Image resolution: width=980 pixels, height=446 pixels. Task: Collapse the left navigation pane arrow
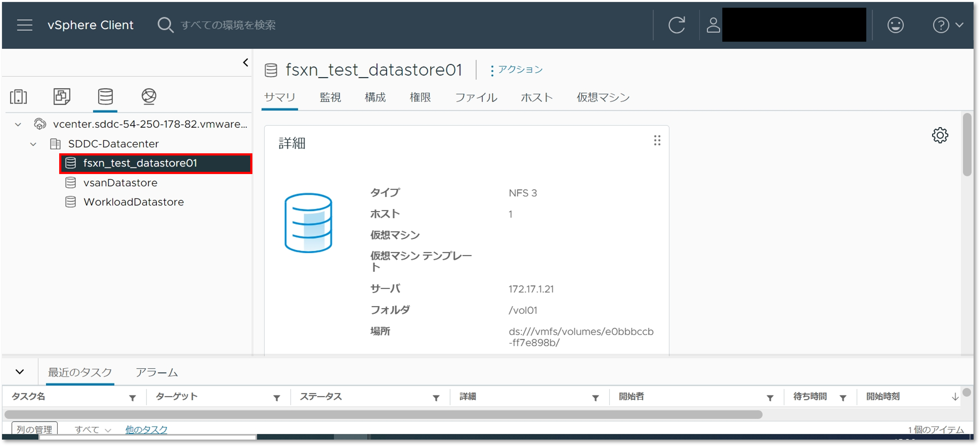(245, 62)
